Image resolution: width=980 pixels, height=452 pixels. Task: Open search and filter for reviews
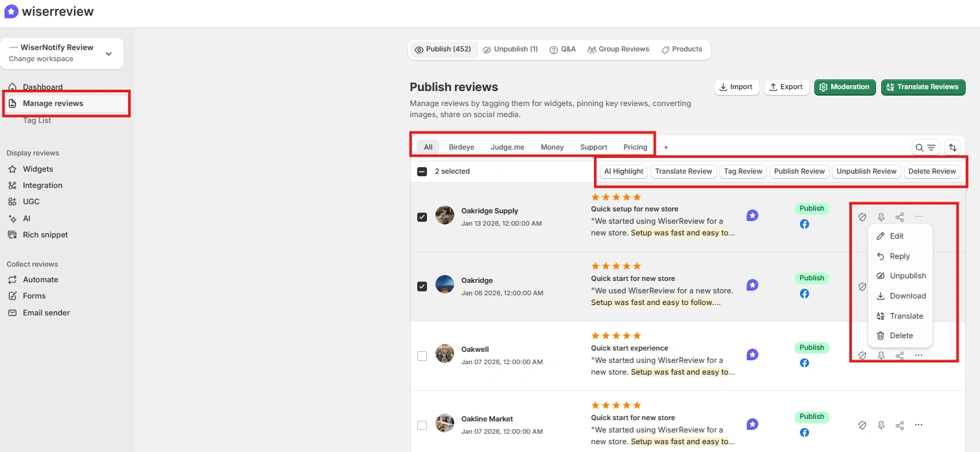pyautogui.click(x=925, y=148)
